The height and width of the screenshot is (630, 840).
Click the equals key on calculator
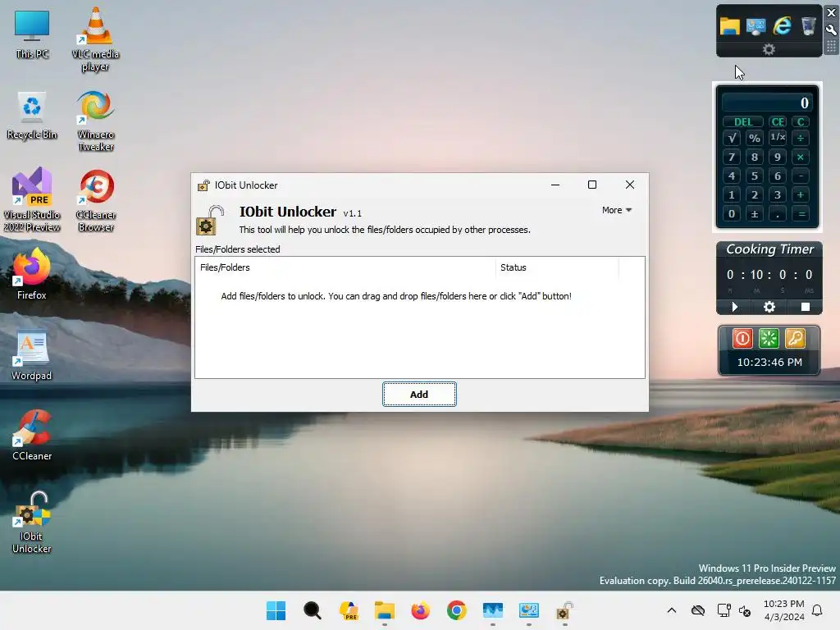[801, 214]
